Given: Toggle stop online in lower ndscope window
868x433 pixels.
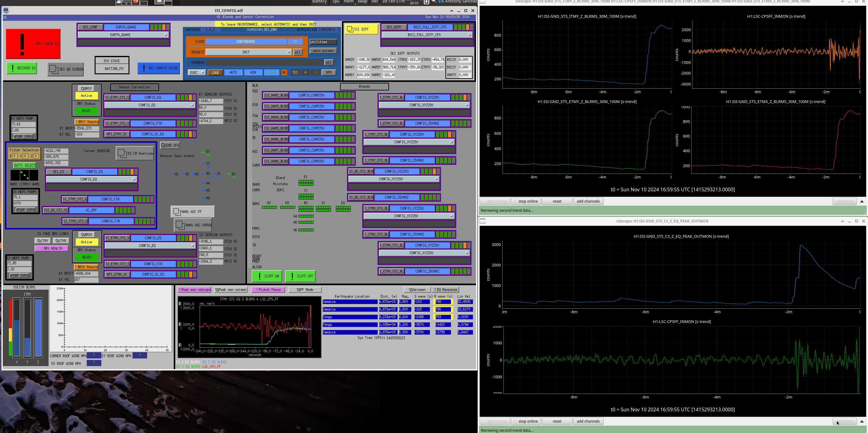Looking at the screenshot, I should (526, 421).
